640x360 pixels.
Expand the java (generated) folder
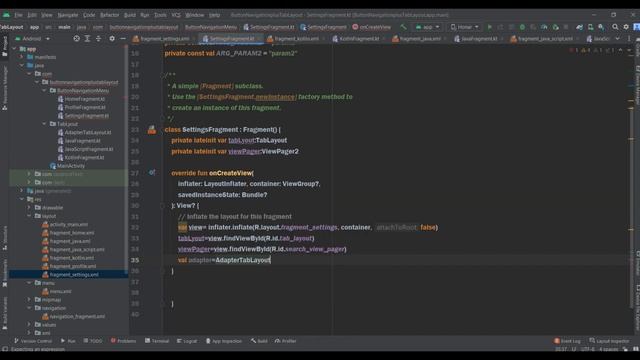[x=22, y=191]
